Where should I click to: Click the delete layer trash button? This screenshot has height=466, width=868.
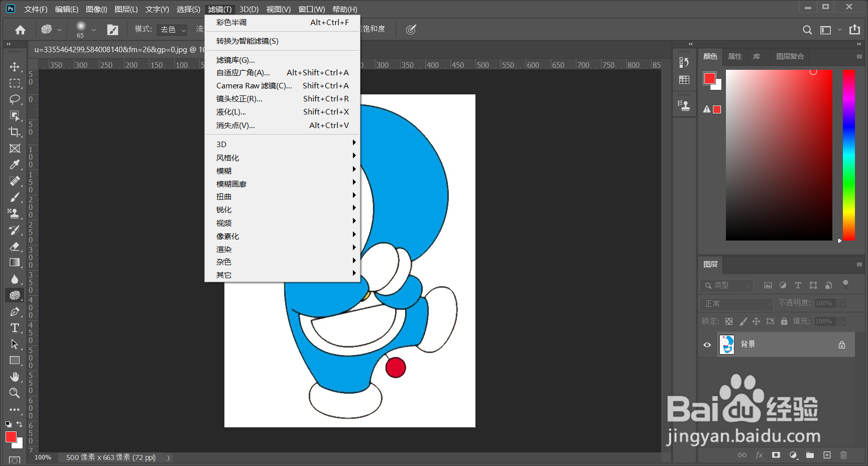tap(843, 455)
